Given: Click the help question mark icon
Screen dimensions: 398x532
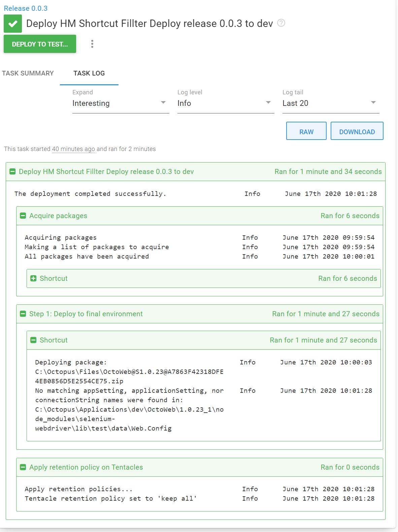Looking at the screenshot, I should coord(281,23).
